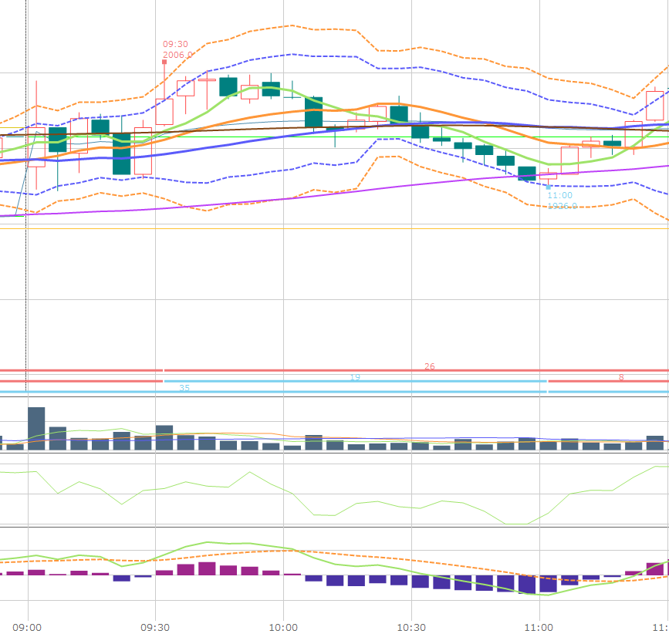Viewport: 669px width, 644px height.
Task: Click the 11:00 time axis label
Action: click(539, 628)
